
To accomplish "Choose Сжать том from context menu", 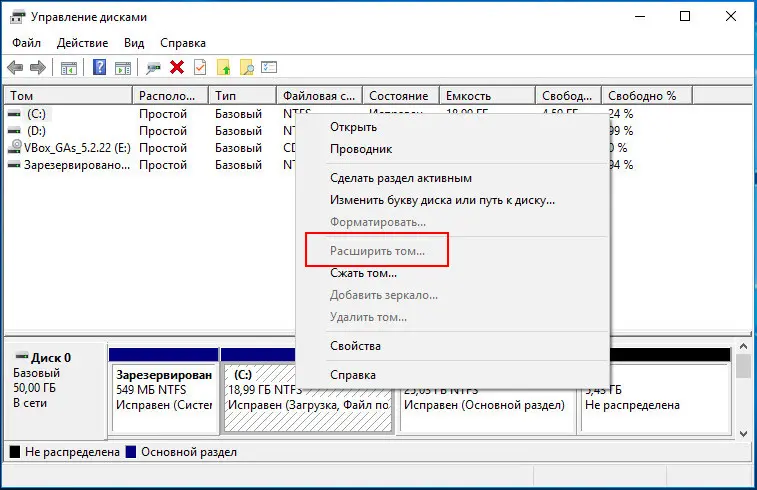I will (x=452, y=273).
